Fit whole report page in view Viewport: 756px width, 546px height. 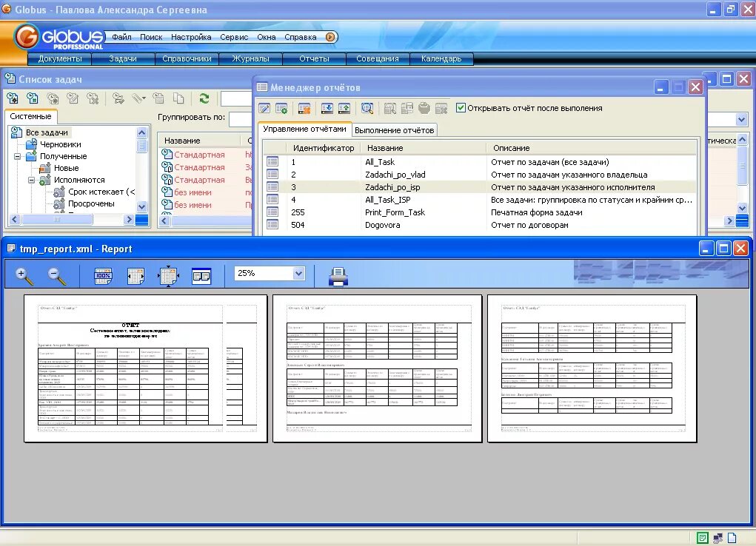168,276
